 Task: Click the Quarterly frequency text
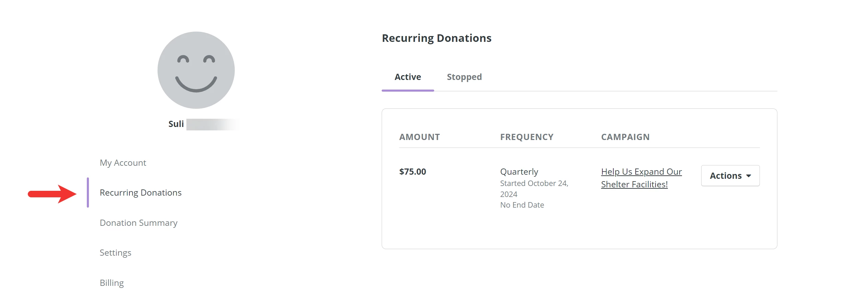(x=519, y=171)
